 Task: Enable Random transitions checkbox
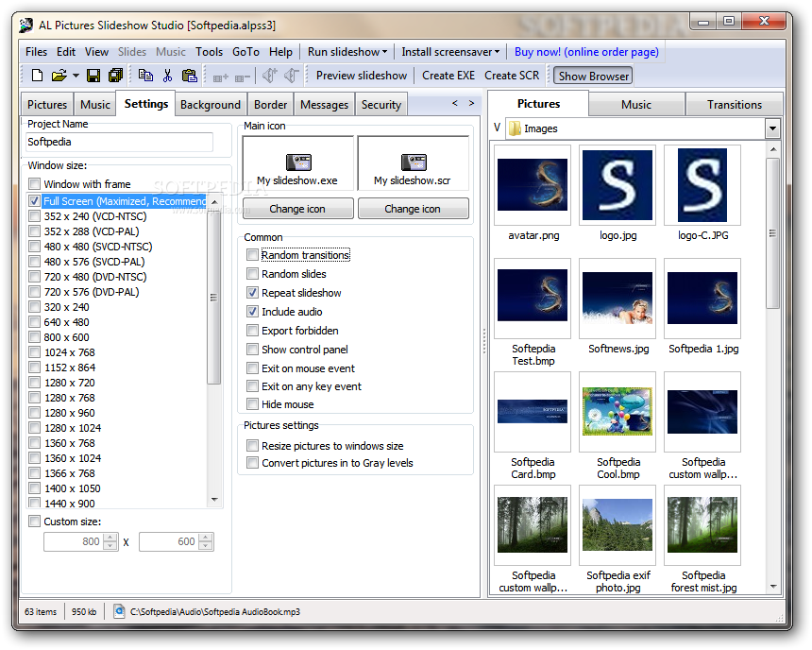point(252,254)
